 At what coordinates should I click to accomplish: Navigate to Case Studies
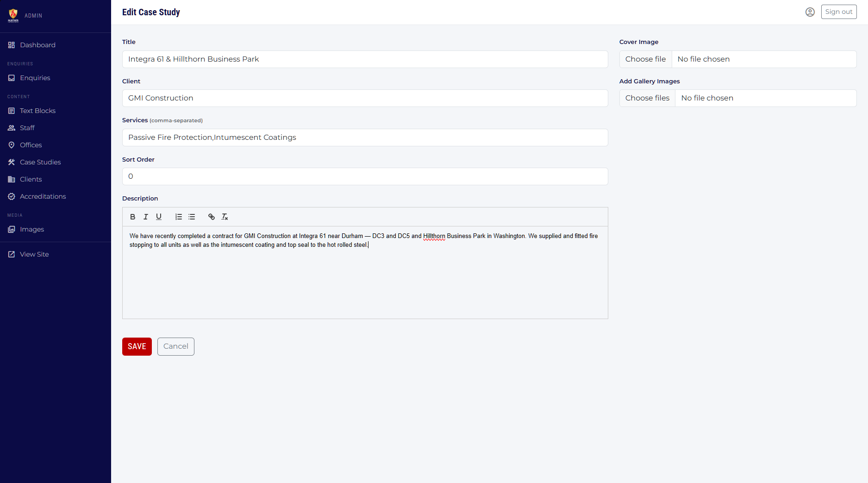click(40, 162)
